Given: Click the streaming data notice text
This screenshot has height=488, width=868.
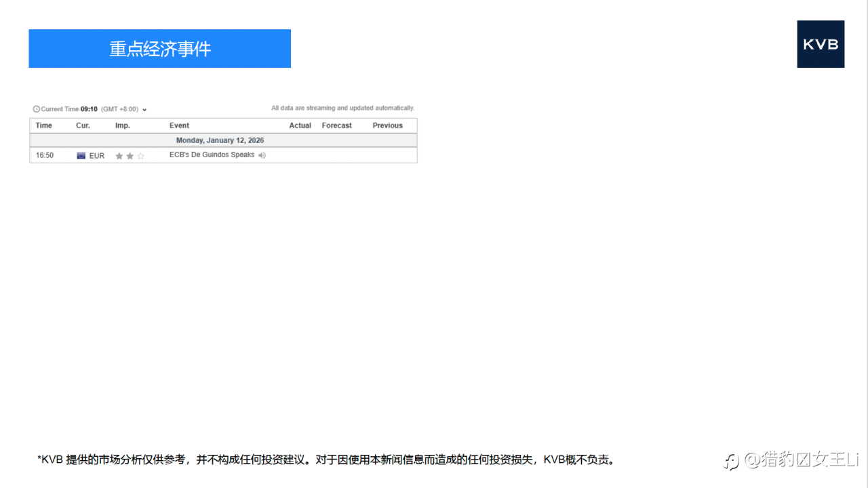Looking at the screenshot, I should [342, 108].
